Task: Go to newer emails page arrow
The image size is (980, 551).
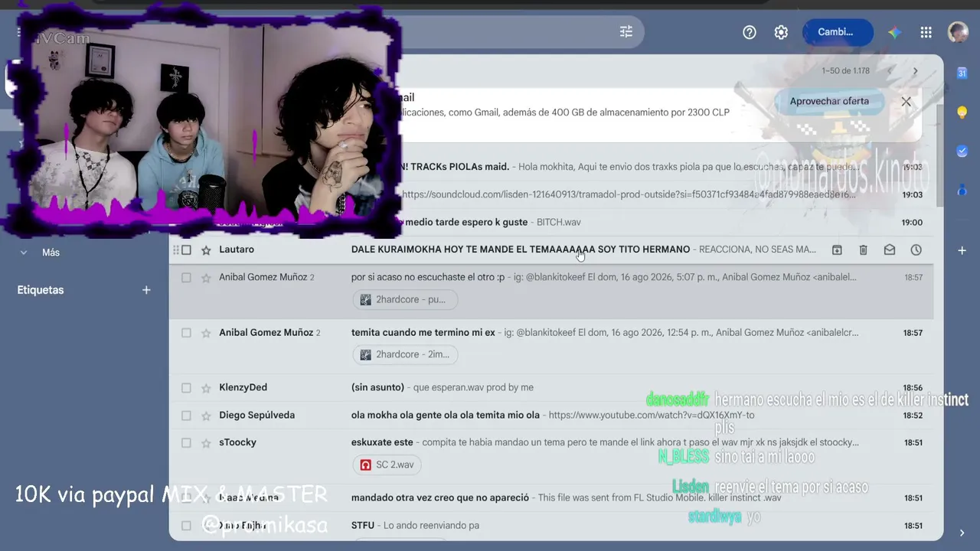Action: [890, 71]
